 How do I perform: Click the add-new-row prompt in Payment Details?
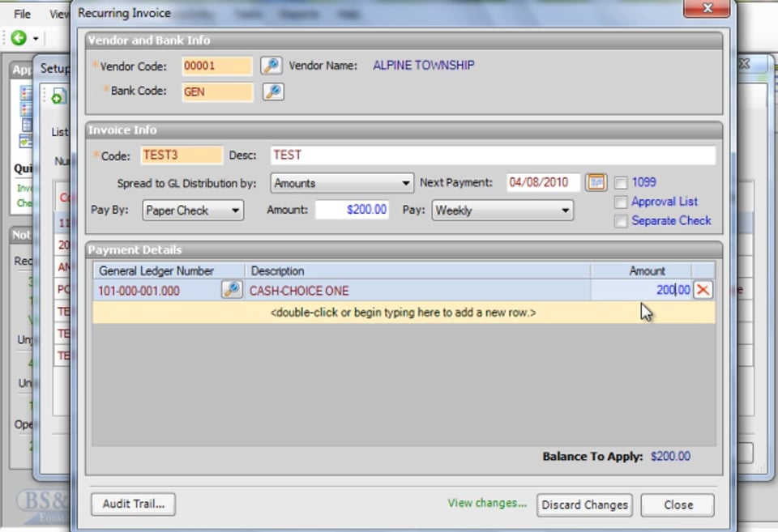tap(404, 313)
